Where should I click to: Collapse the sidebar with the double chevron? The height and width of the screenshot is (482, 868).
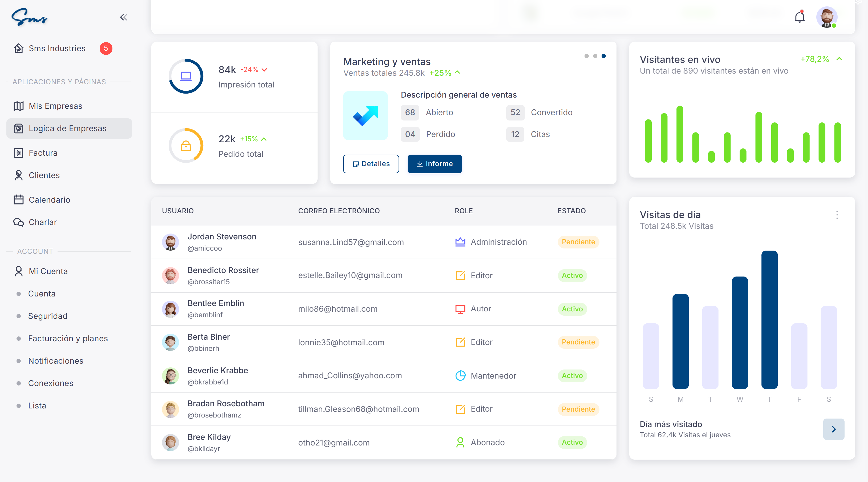[x=123, y=17]
